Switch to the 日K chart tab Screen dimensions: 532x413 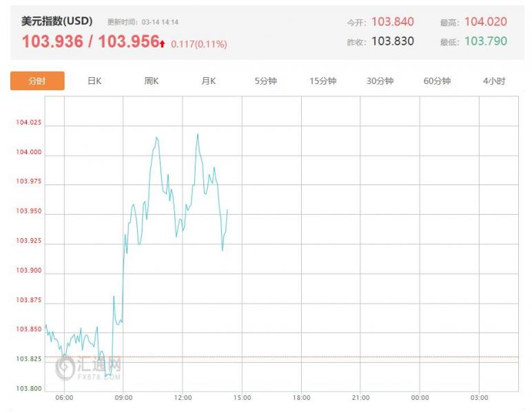(x=94, y=81)
